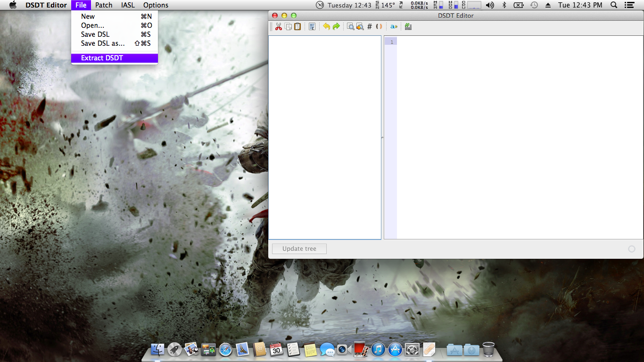The height and width of the screenshot is (362, 644).
Task: Click the blue 'a' arrow toolbar icon
Action: (x=394, y=26)
